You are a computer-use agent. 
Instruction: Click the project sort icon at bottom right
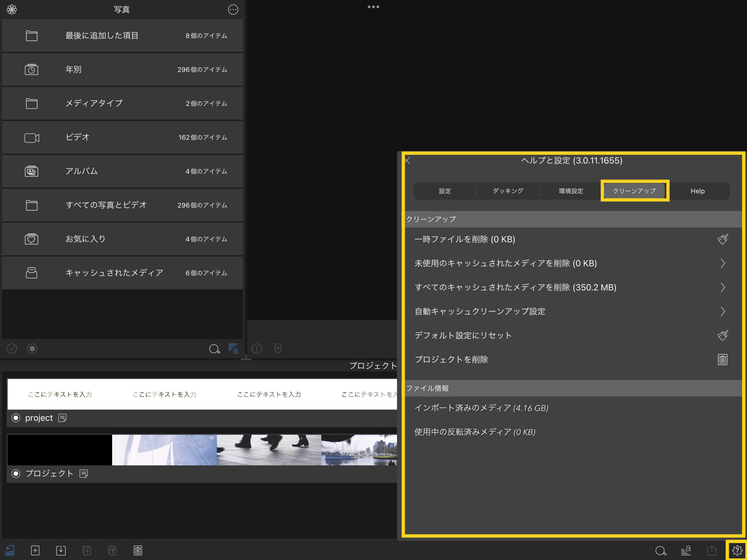click(686, 551)
